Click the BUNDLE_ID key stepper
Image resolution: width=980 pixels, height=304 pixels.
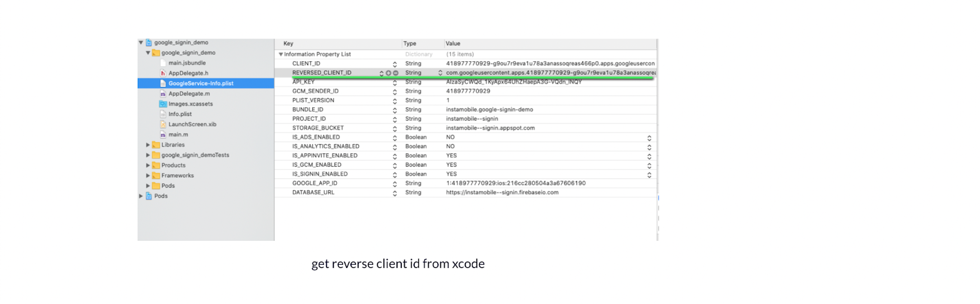[394, 110]
